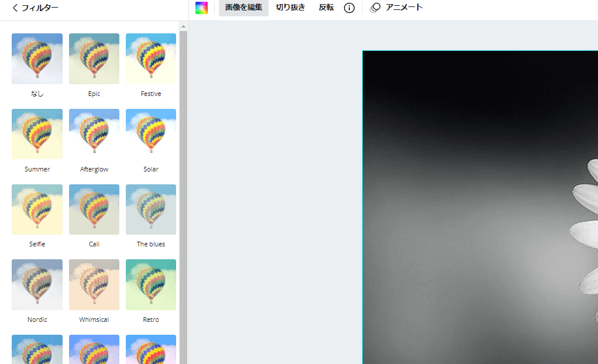
Task: Select the Festive filter
Action: tap(150, 59)
